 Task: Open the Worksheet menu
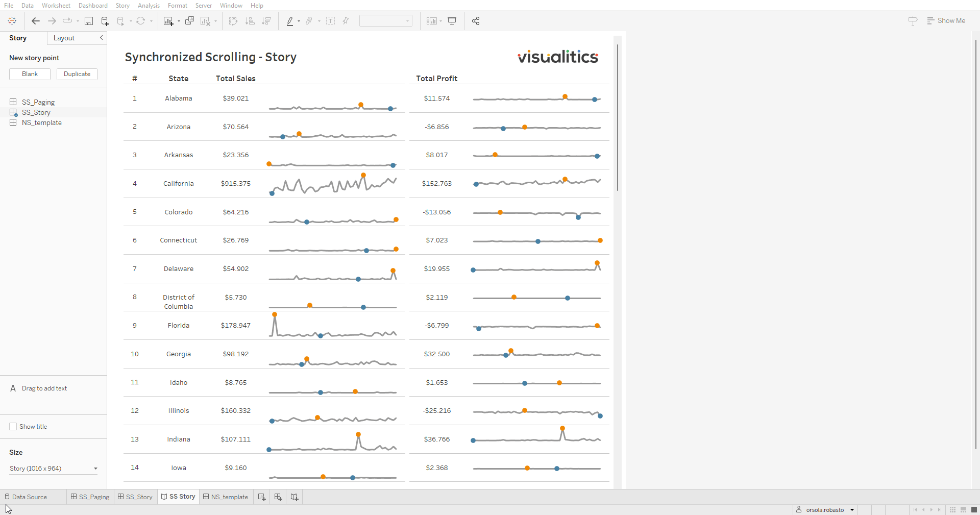[x=56, y=6]
